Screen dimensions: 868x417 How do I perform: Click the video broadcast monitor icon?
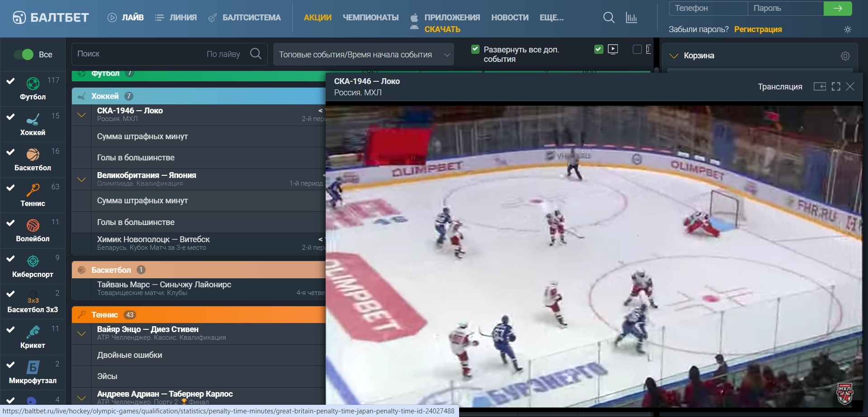click(613, 49)
